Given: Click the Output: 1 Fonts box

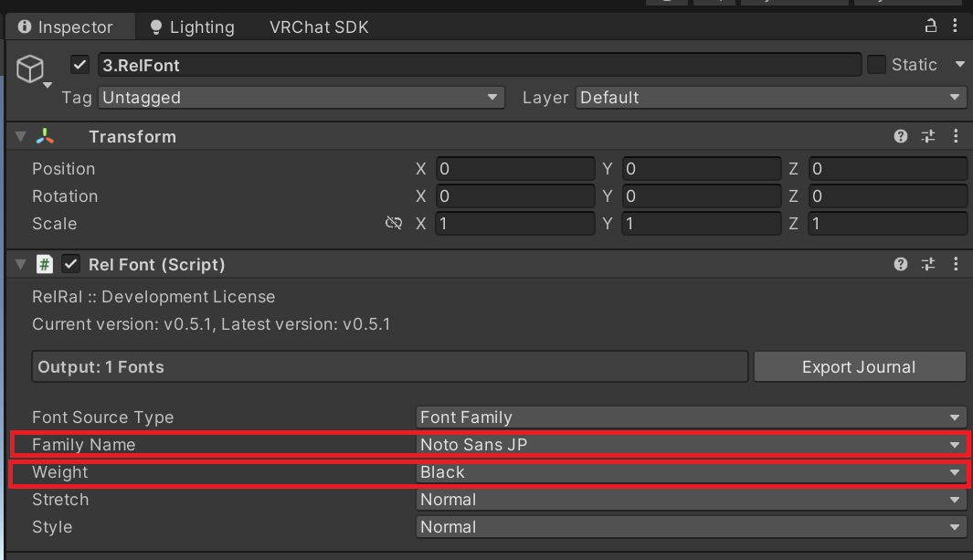Looking at the screenshot, I should pyautogui.click(x=390, y=366).
